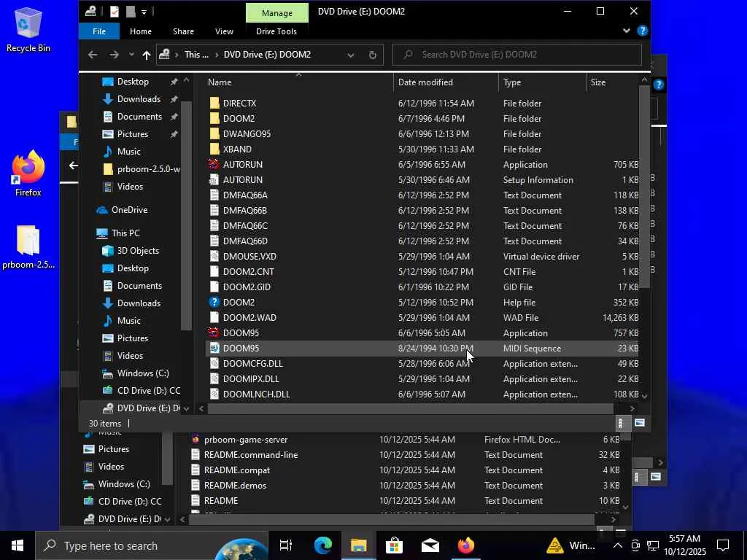Open Task View on the taskbar
Screen dimensions: 747x560
click(286, 545)
